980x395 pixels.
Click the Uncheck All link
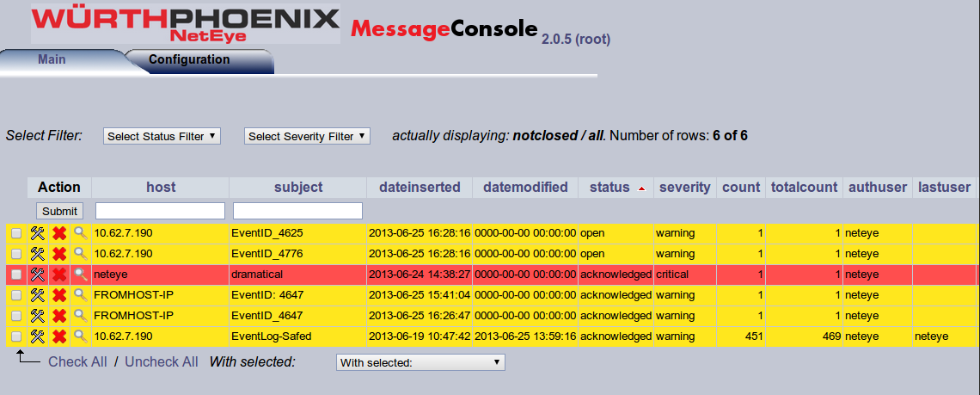pyautogui.click(x=162, y=361)
